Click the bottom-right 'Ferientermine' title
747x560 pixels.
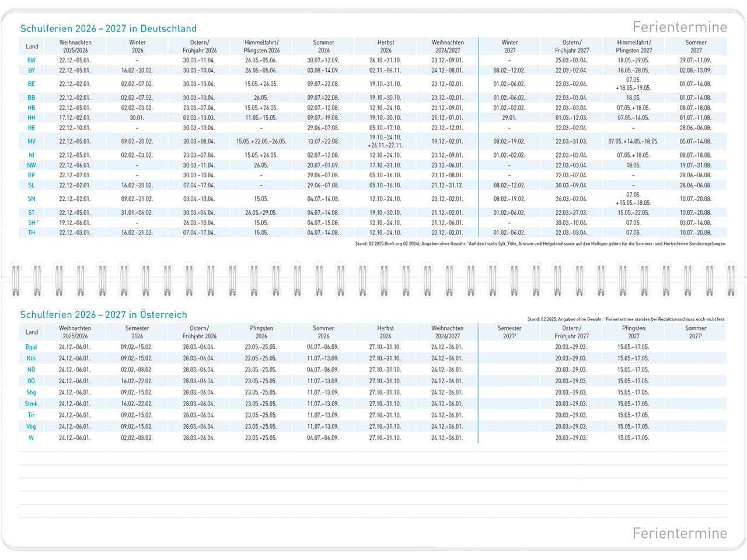(679, 533)
